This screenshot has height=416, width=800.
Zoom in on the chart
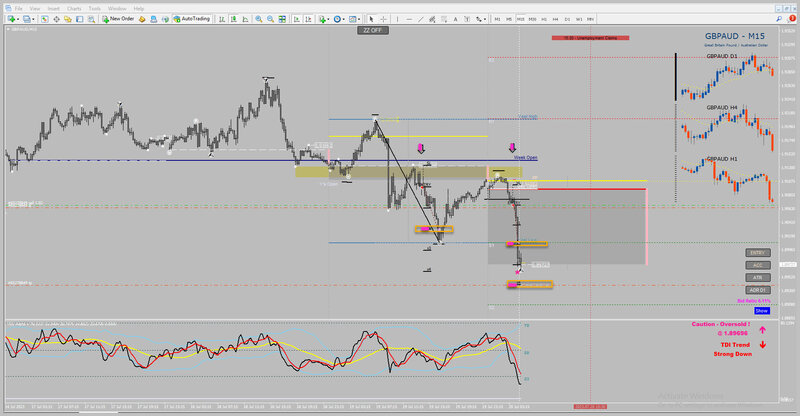[259, 19]
